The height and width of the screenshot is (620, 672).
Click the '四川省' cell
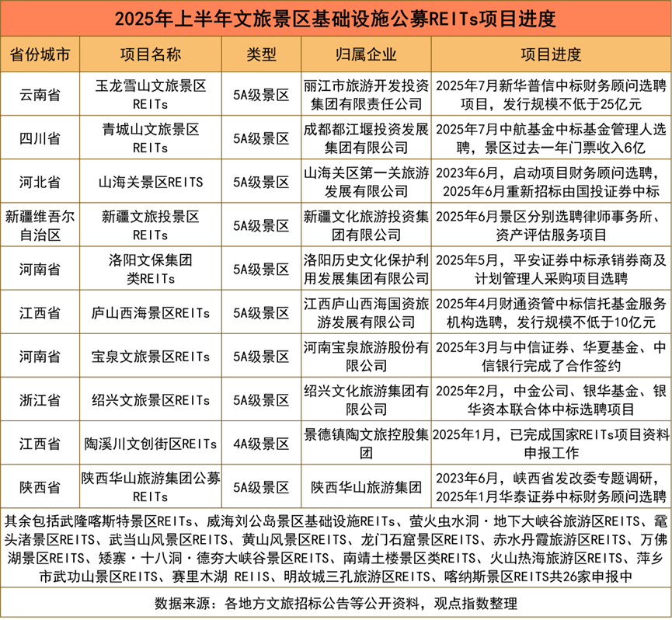(40, 138)
